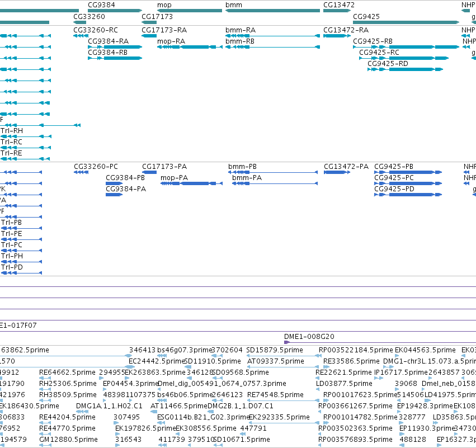Click the mop gene bar

(190, 11)
